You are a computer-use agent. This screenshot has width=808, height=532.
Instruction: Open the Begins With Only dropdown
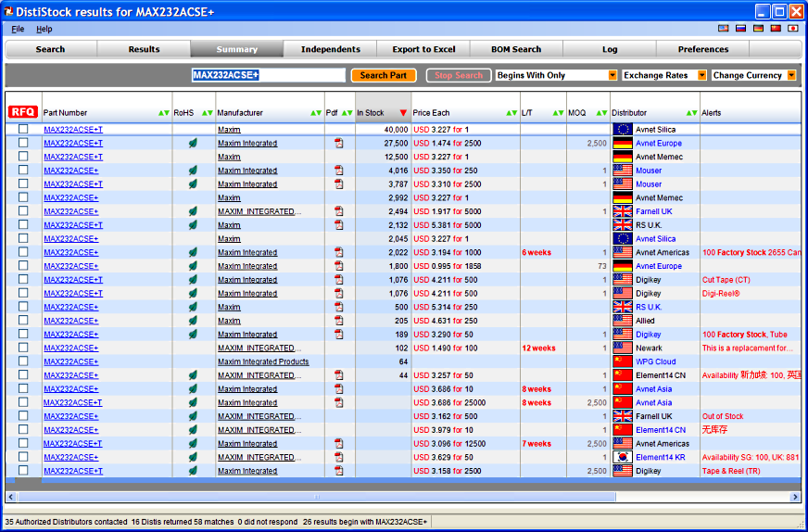[612, 75]
